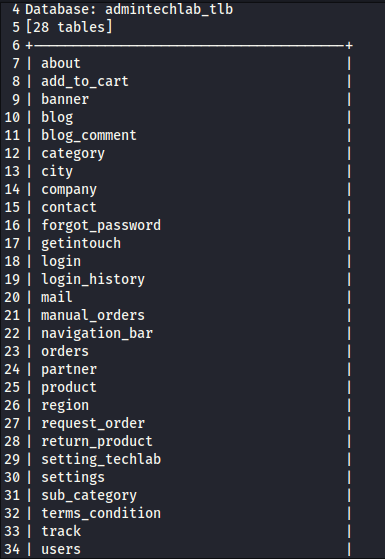The height and width of the screenshot is (559, 385).
Task: Click the 'navigation_bar' table name
Action: click(97, 333)
